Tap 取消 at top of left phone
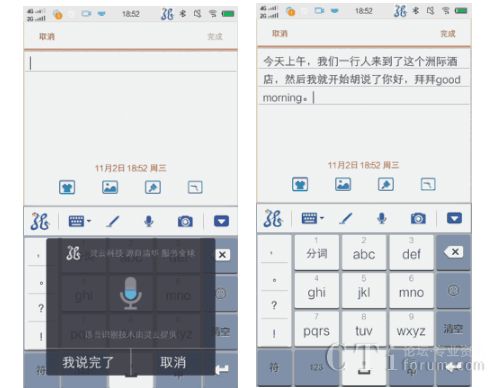 [x=47, y=36]
